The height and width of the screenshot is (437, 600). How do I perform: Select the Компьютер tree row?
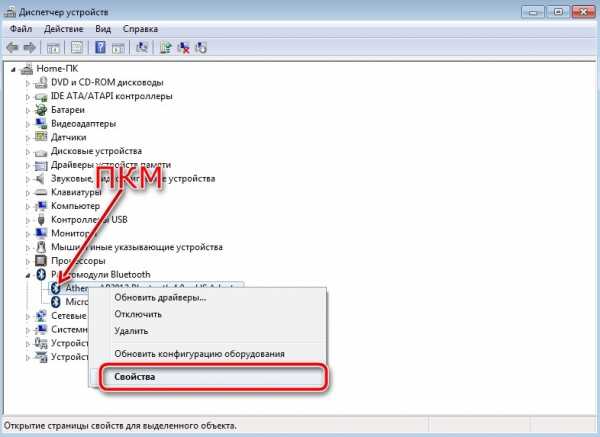pyautogui.click(x=75, y=206)
